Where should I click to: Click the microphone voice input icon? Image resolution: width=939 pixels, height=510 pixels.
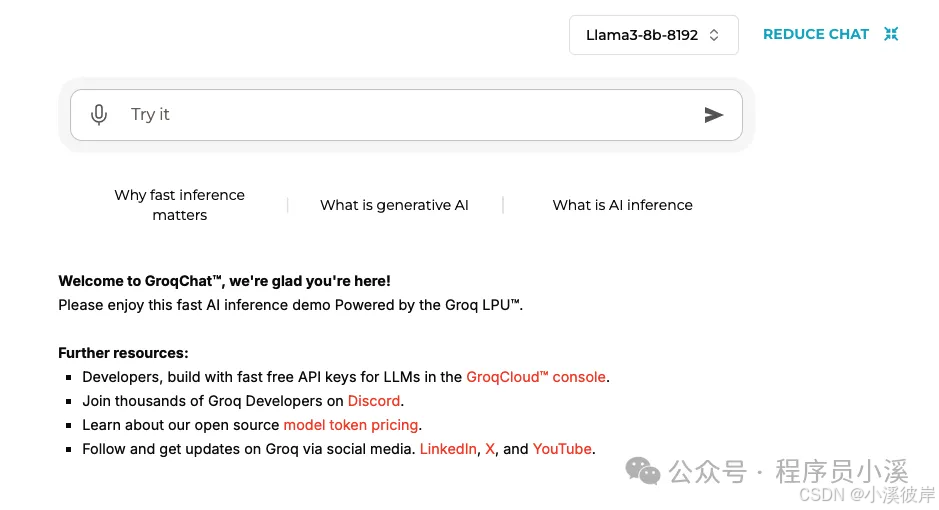(99, 114)
